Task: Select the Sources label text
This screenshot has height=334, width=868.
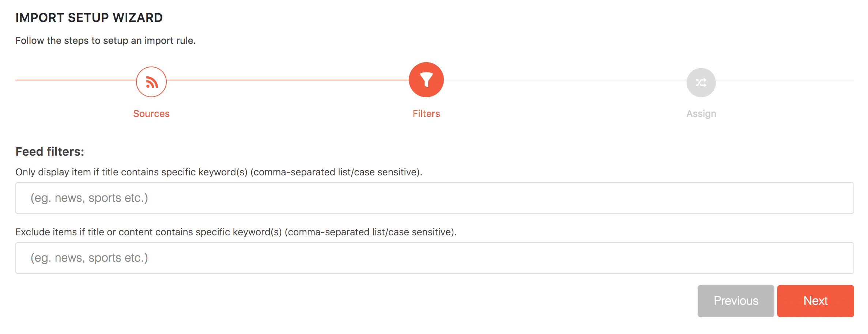Action: [x=151, y=113]
